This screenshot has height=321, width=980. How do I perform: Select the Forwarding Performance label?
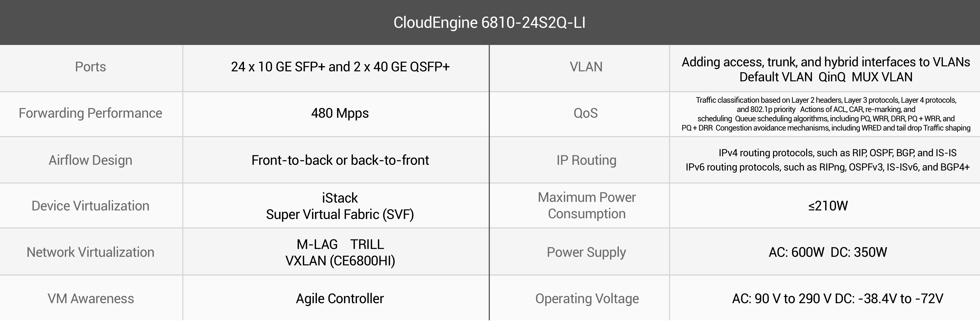91,113
